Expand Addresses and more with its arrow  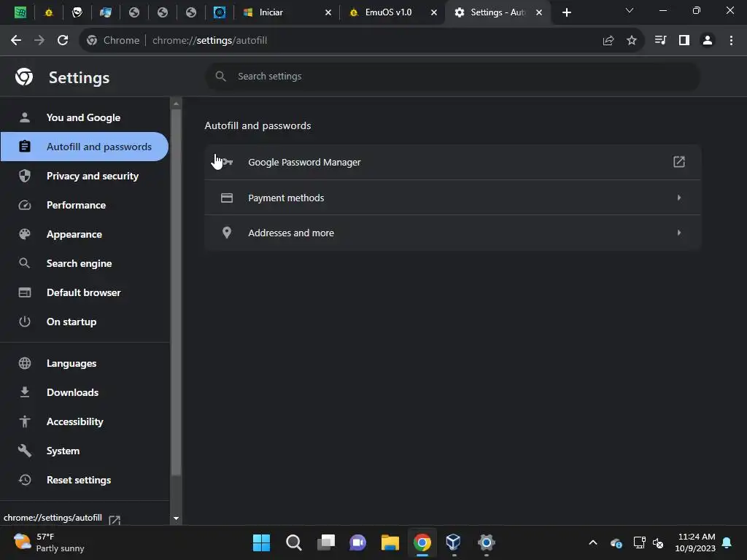click(x=679, y=233)
